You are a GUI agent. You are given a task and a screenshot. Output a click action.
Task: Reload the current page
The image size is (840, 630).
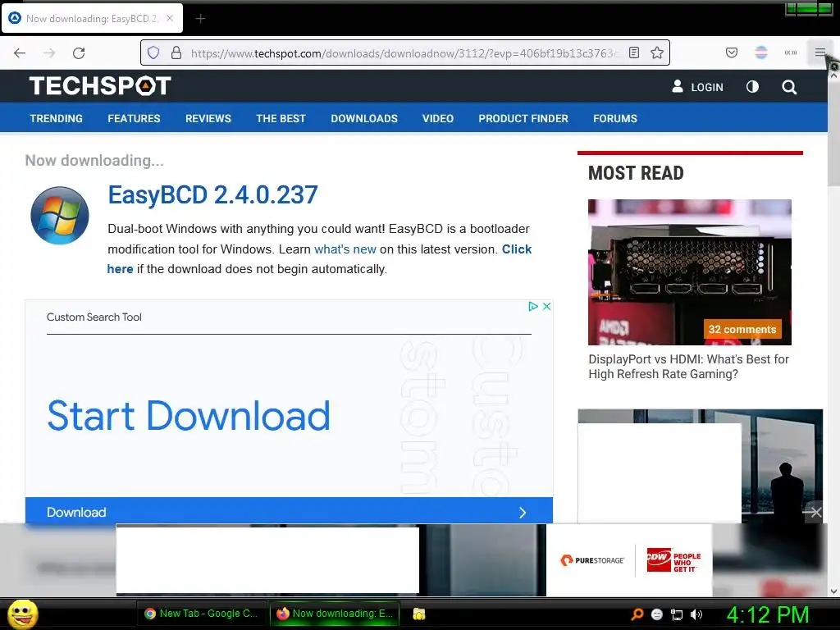click(79, 53)
